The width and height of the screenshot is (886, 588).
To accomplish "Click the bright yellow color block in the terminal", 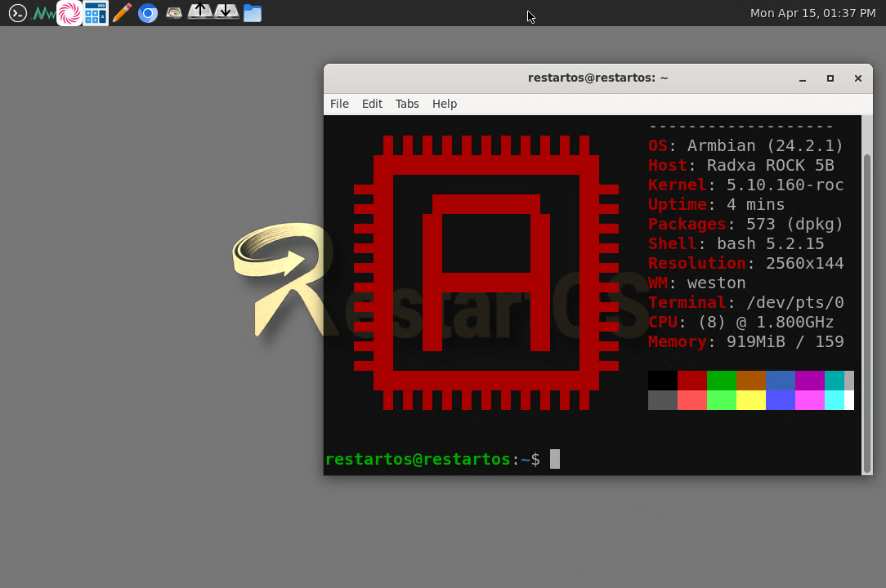I will (x=751, y=400).
